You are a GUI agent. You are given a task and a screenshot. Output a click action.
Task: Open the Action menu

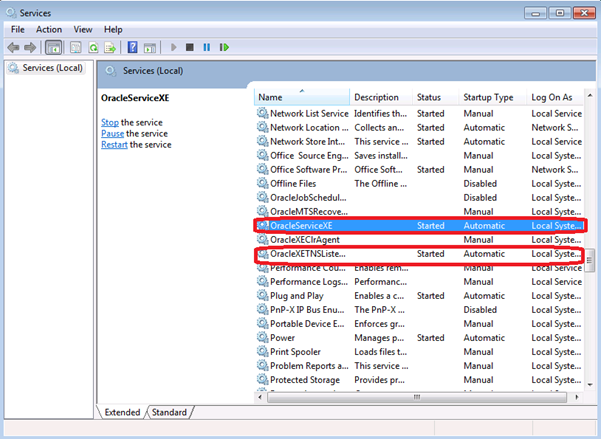(49, 30)
